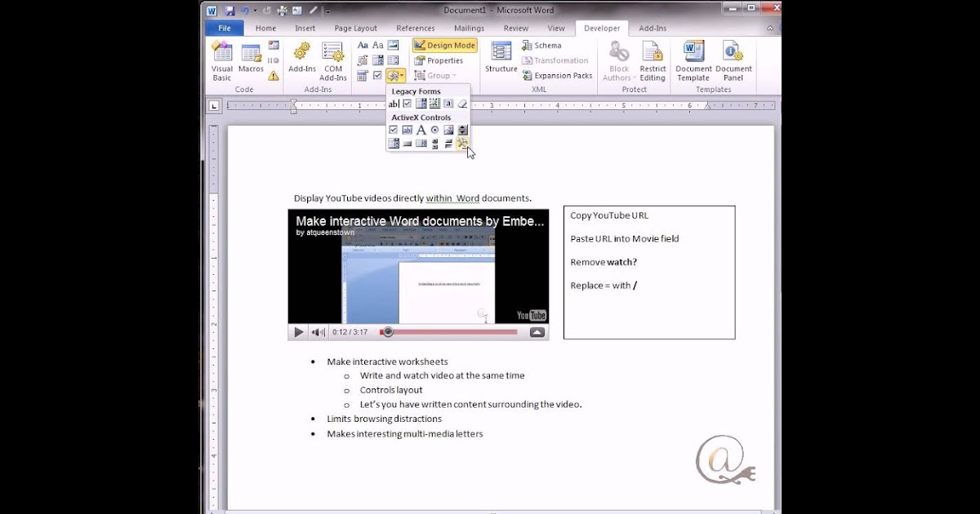Insert Legacy Drop-Down Form Field

click(x=421, y=104)
